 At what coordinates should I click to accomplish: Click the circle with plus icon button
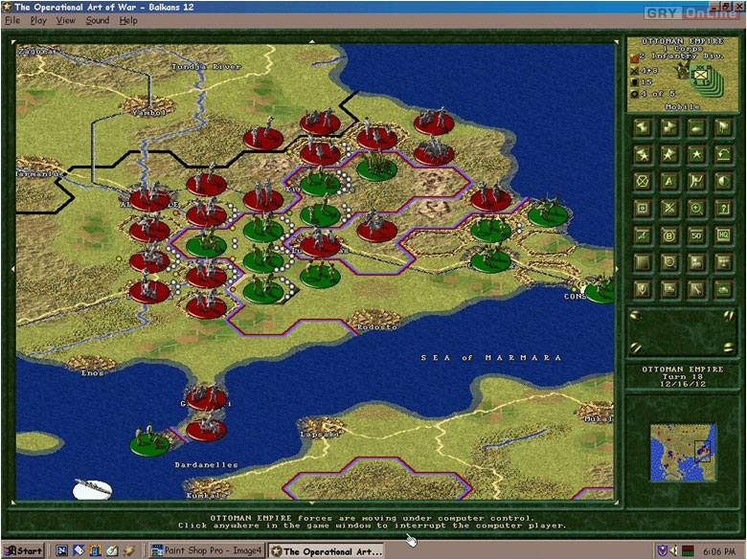click(696, 209)
